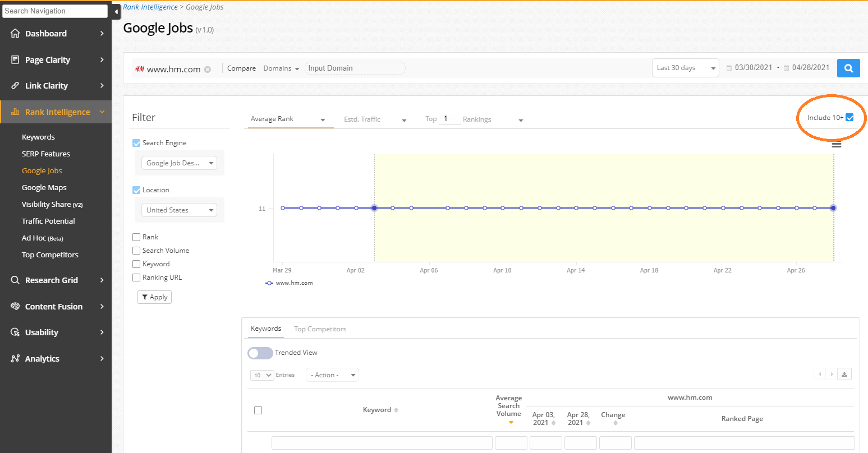This screenshot has width=868, height=453.
Task: Click the Link Clarity chain icon
Action: tap(15, 86)
